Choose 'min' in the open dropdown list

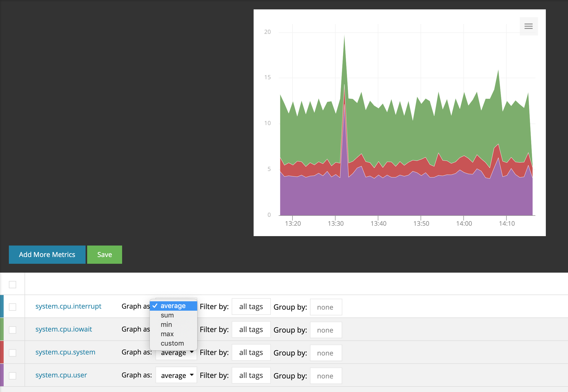166,324
